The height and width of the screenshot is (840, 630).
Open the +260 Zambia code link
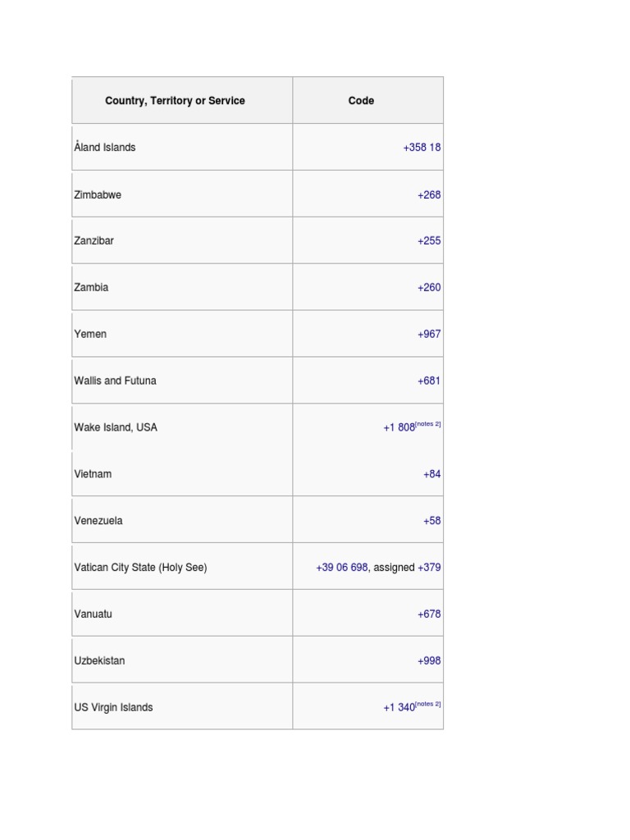[429, 288]
